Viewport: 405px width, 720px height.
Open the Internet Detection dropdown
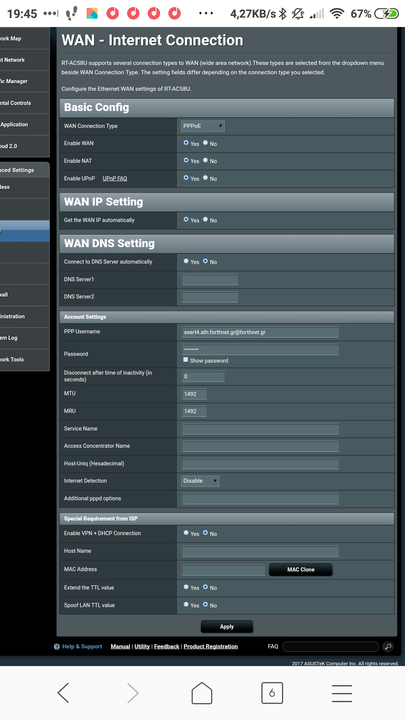click(x=200, y=481)
